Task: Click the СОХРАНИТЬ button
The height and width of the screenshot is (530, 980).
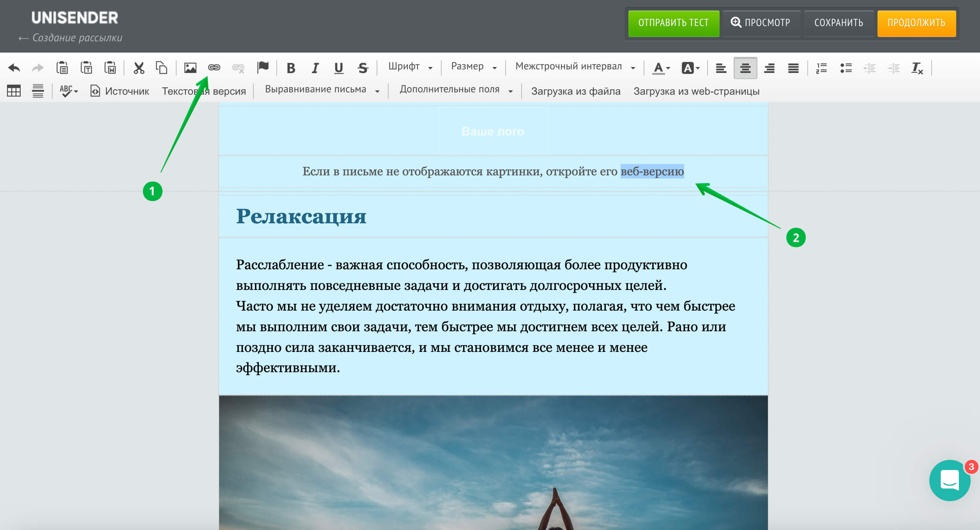Action: pos(838,23)
